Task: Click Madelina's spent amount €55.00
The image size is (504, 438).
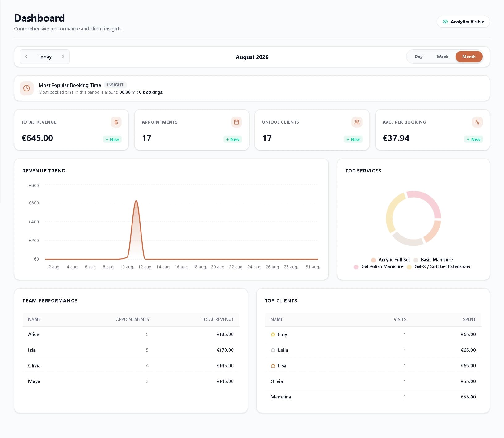Action: pyautogui.click(x=468, y=397)
